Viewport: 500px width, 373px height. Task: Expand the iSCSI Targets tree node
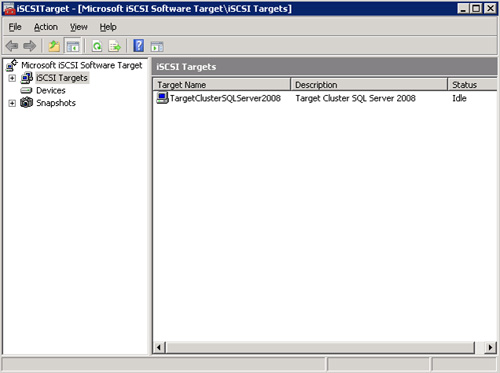12,78
